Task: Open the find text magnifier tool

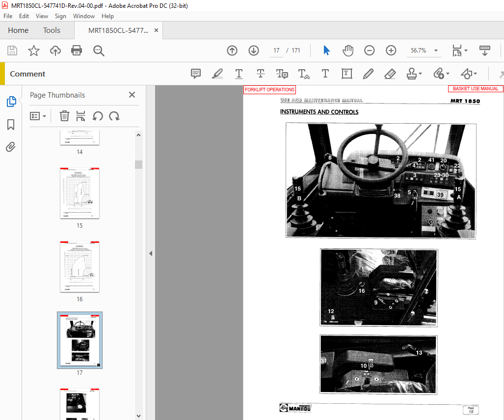Action: click(99, 51)
